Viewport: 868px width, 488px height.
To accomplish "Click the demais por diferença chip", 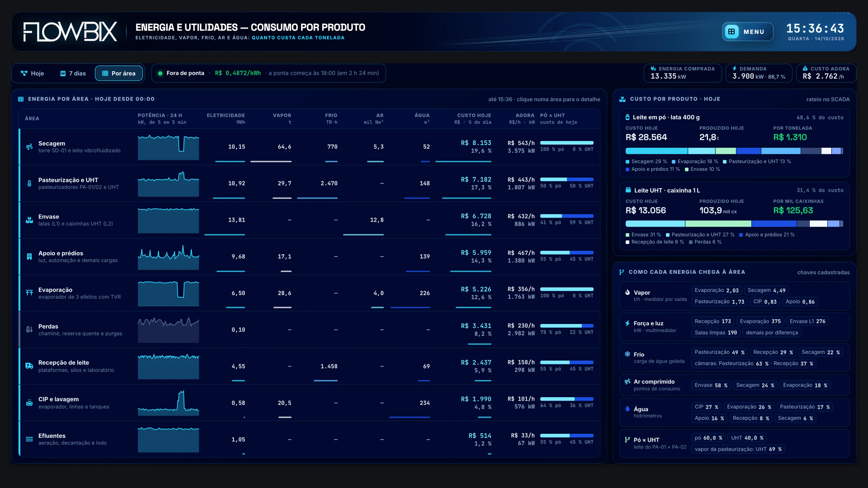I will click(x=772, y=333).
